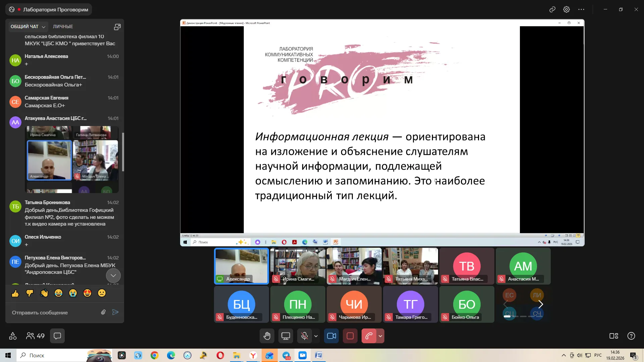Toggle the red recording button
The width and height of the screenshot is (644, 362).
(x=350, y=336)
